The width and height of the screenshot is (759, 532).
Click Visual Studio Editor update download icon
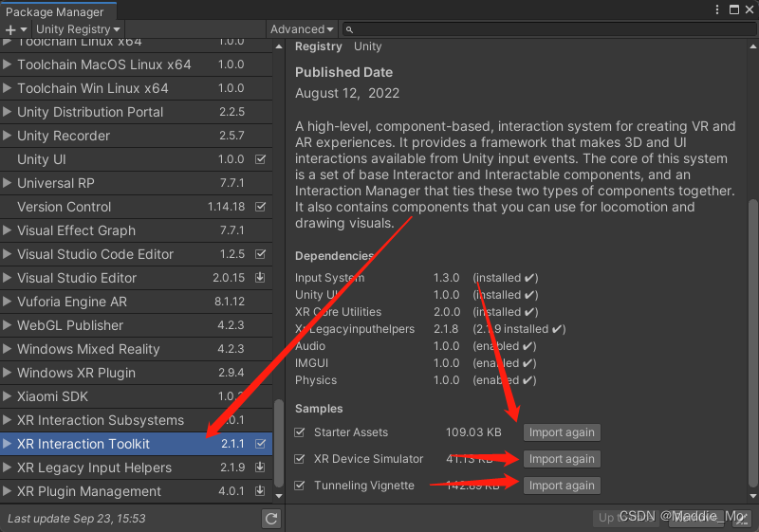pyautogui.click(x=260, y=277)
